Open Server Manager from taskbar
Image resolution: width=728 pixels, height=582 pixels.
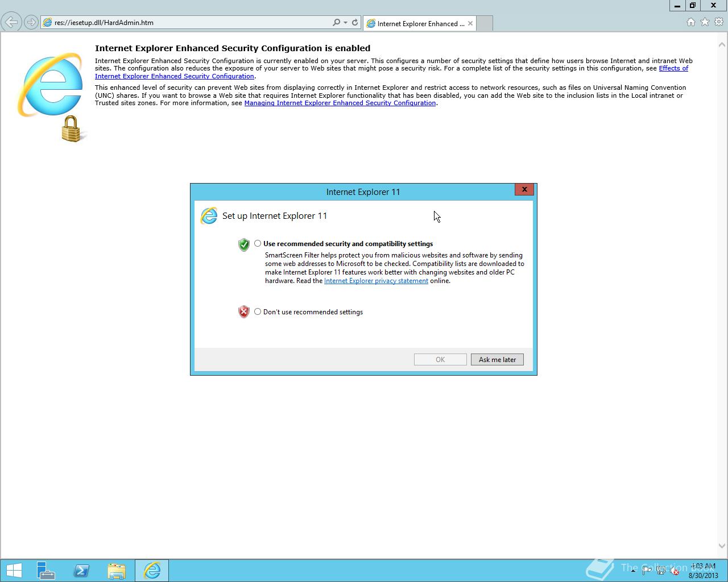45,571
